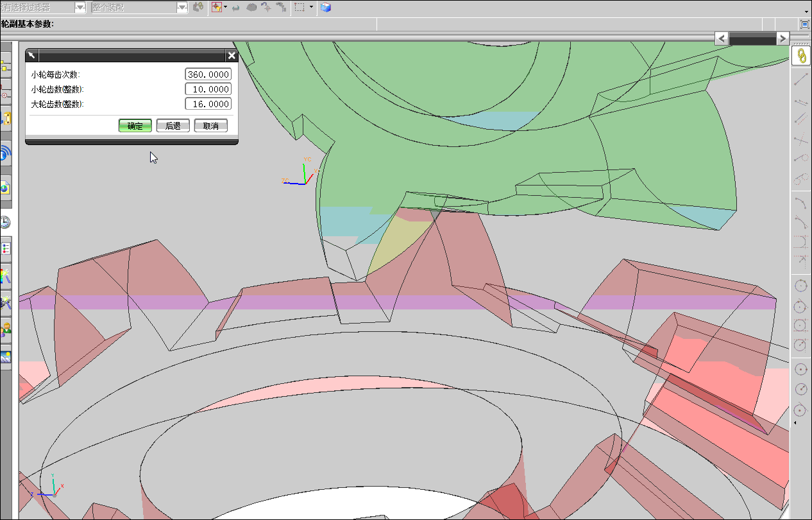
Task: Select the line-with-arrows tool in right toolbar
Action: [800, 102]
